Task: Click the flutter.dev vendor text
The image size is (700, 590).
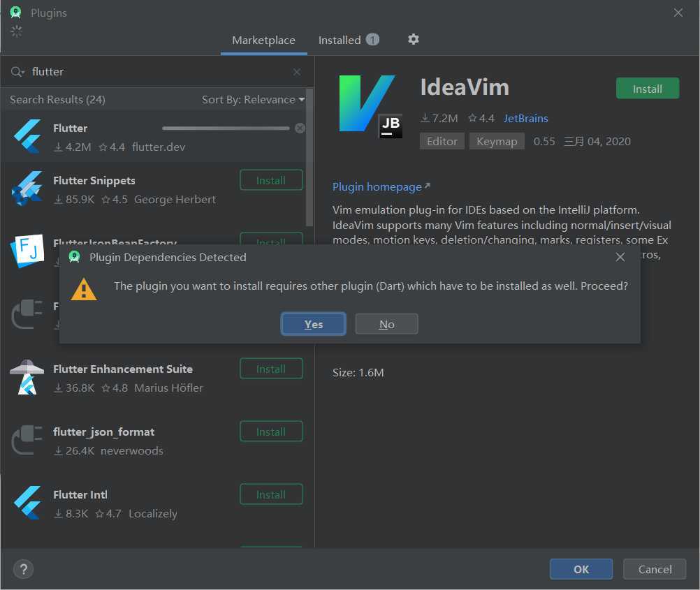Action: coord(159,147)
